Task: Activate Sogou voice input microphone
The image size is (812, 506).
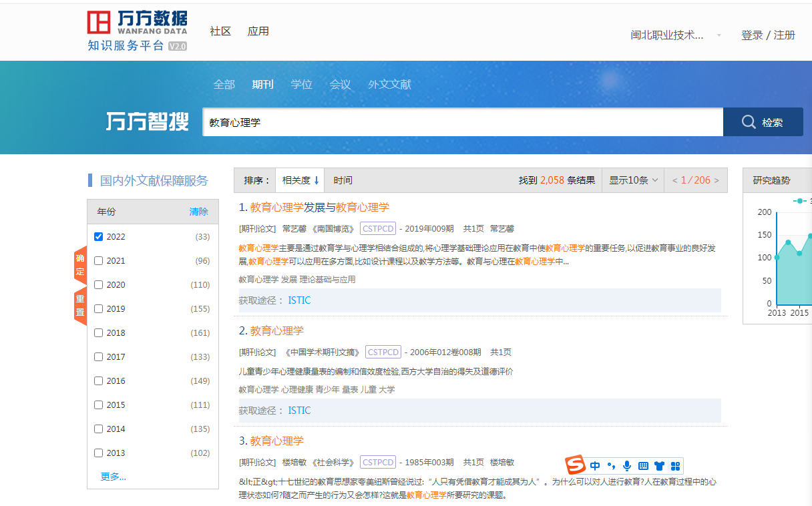Action: point(626,465)
